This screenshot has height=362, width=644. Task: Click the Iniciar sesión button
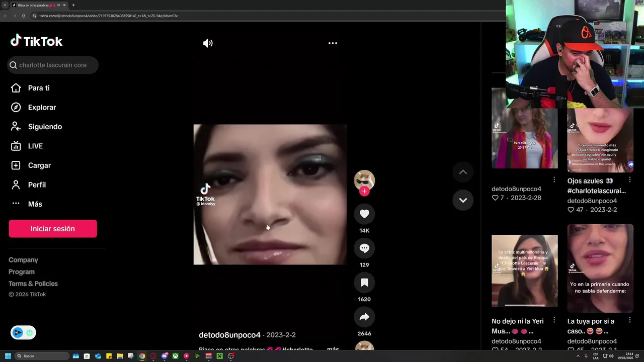(53, 229)
